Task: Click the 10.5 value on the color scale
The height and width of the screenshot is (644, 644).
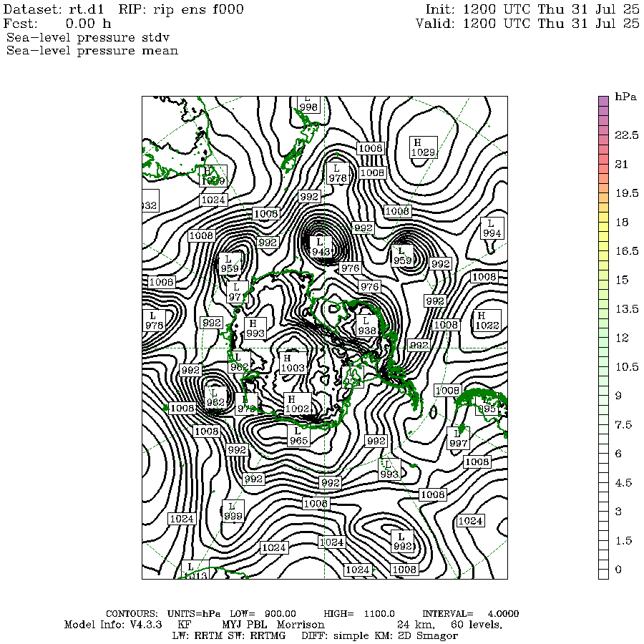Action: click(627, 367)
